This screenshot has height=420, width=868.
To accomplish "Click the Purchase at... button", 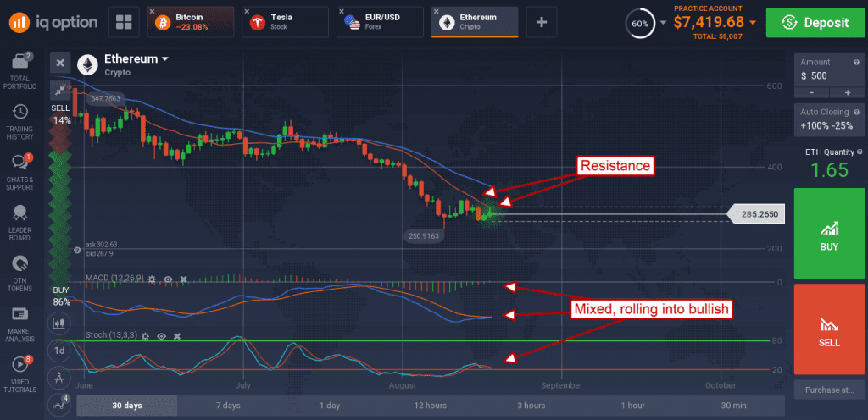I will point(829,390).
